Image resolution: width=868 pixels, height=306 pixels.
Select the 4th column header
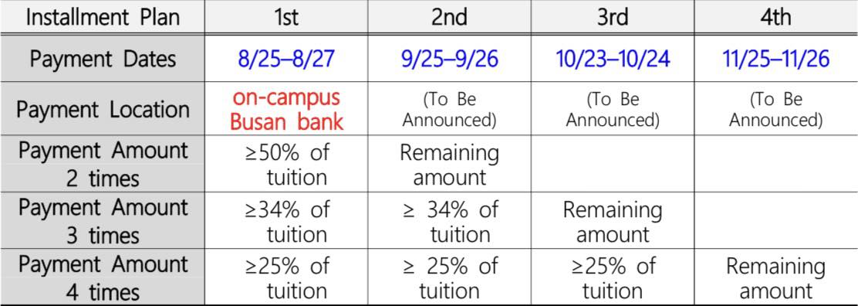[x=775, y=17]
